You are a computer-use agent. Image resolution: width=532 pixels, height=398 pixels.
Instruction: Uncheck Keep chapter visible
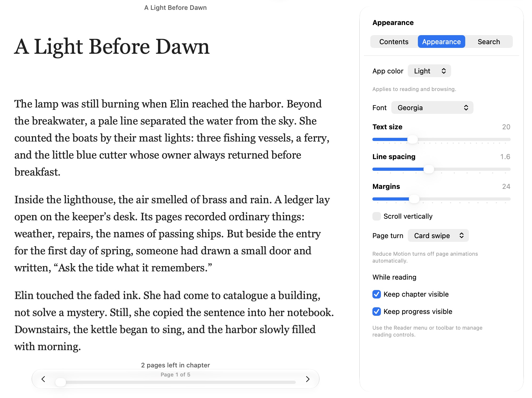pyautogui.click(x=377, y=294)
